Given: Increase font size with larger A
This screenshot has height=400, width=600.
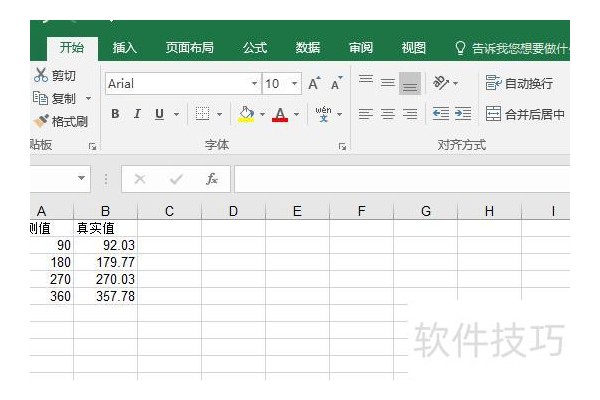Looking at the screenshot, I should [x=314, y=83].
